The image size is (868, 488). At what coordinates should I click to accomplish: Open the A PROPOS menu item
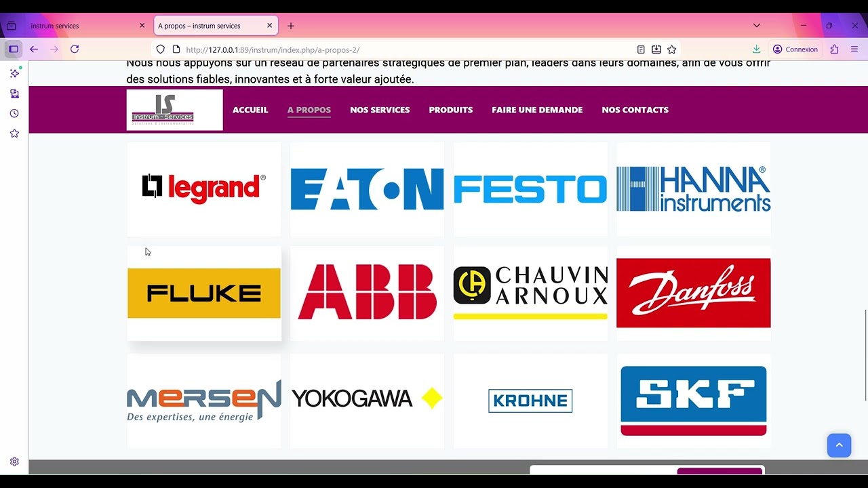pyautogui.click(x=309, y=110)
